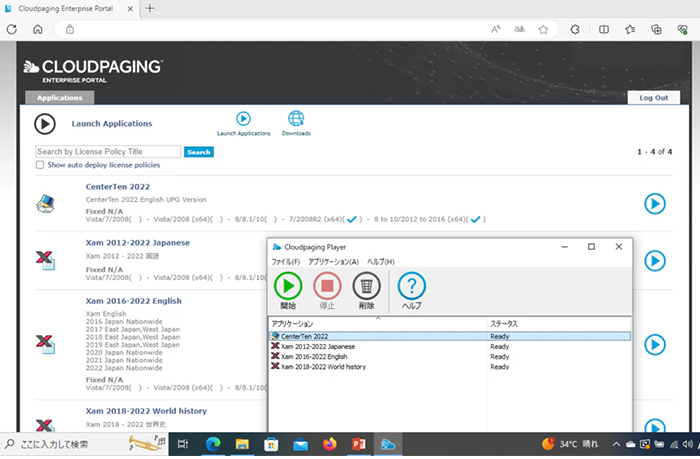Click the Cloudpaging Enterprise Portal browser tab
The height and width of the screenshot is (459, 700).
(69, 8)
